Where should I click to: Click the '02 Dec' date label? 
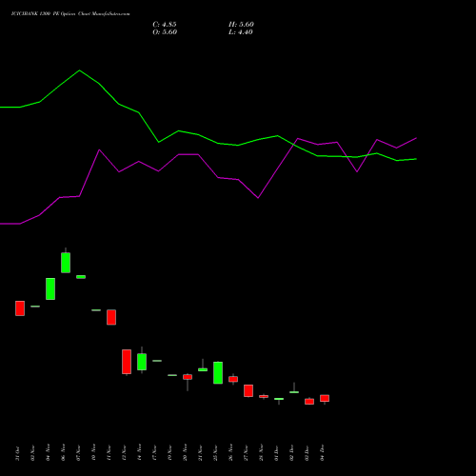pyautogui.click(x=291, y=453)
